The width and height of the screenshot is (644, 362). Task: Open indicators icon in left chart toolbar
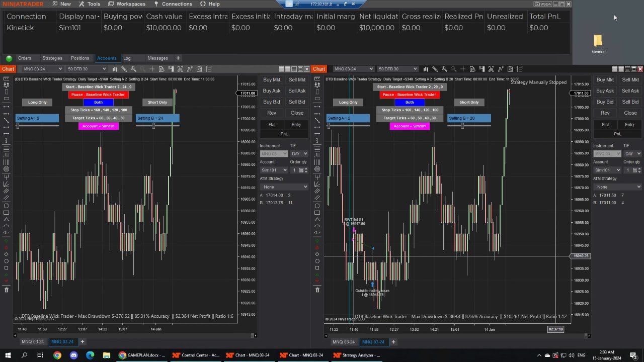[x=180, y=69]
